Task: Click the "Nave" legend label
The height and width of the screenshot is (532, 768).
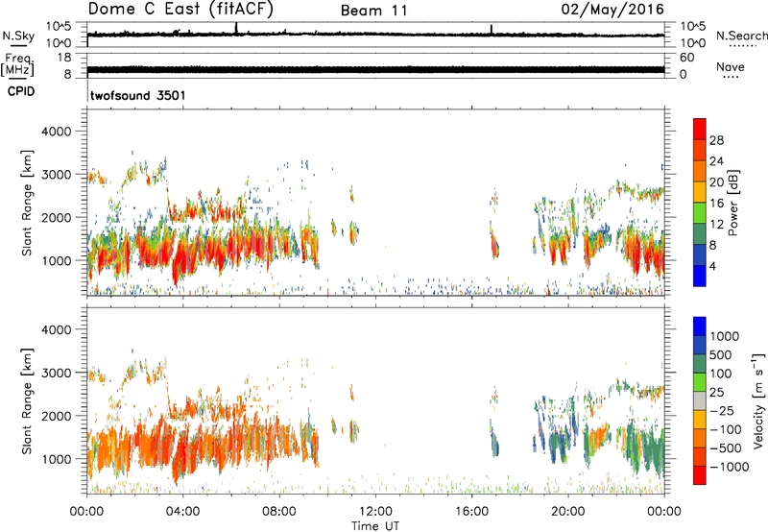Action: (x=731, y=66)
